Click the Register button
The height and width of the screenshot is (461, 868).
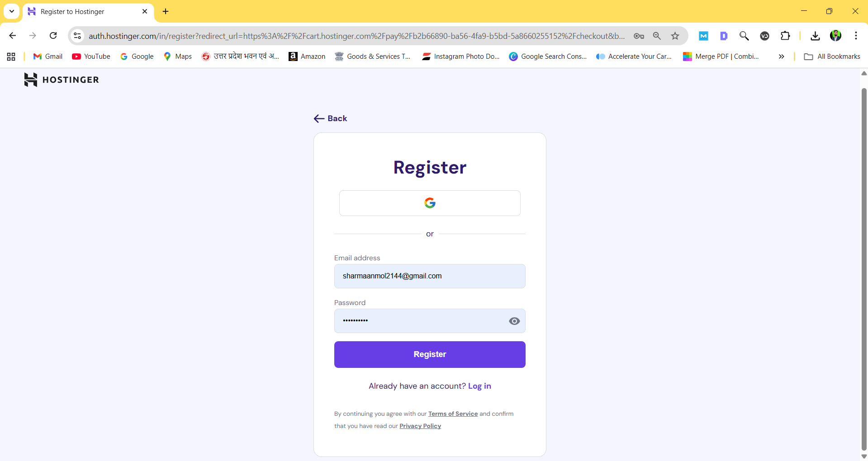tap(429, 354)
